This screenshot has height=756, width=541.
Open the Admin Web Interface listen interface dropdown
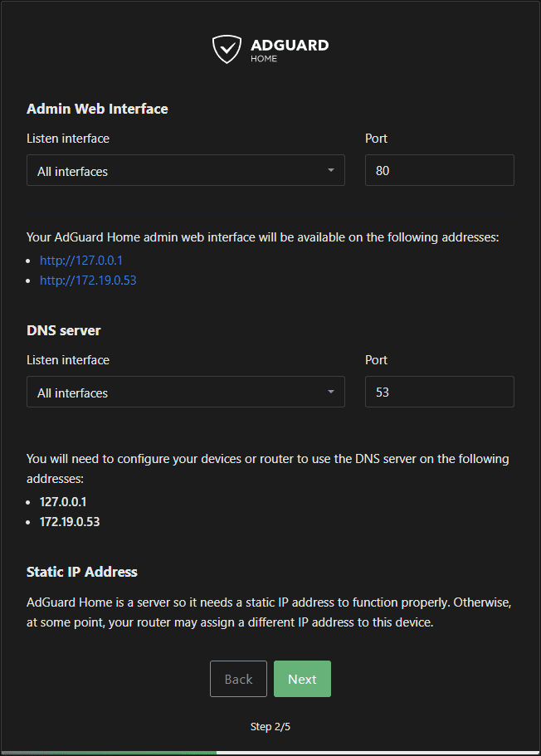174,171
